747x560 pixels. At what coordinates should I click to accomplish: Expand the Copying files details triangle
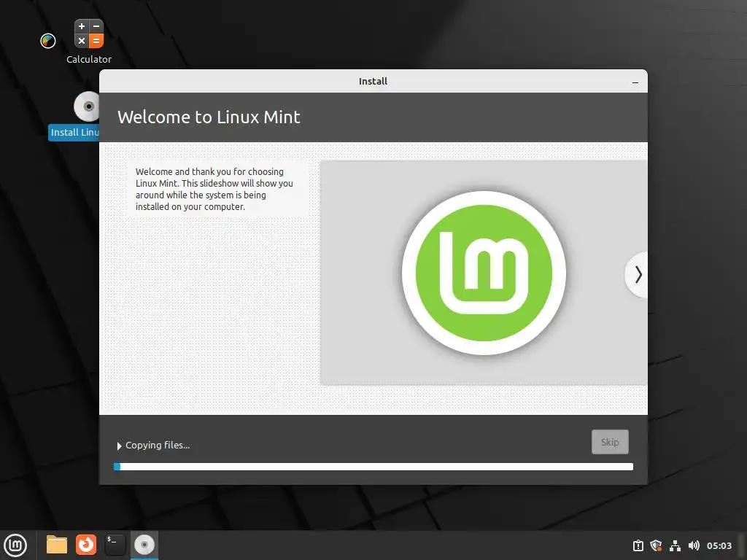(x=119, y=446)
